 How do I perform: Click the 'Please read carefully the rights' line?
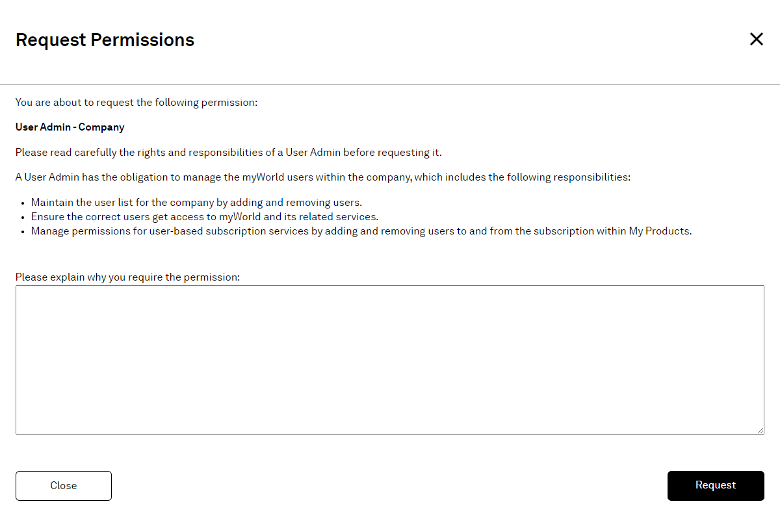pos(228,153)
